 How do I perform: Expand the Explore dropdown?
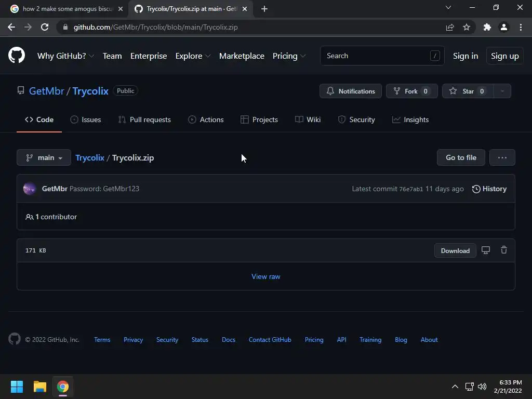193,56
